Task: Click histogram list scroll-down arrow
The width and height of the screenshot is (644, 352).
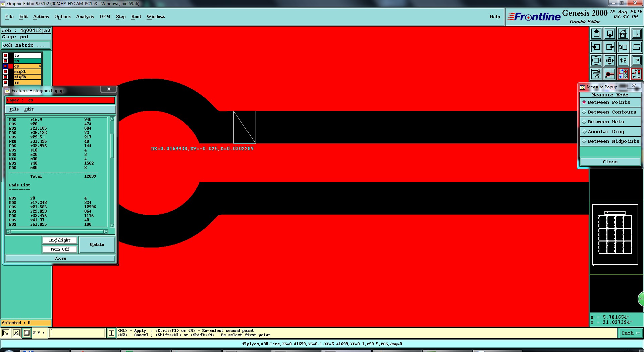Action: pos(112,226)
